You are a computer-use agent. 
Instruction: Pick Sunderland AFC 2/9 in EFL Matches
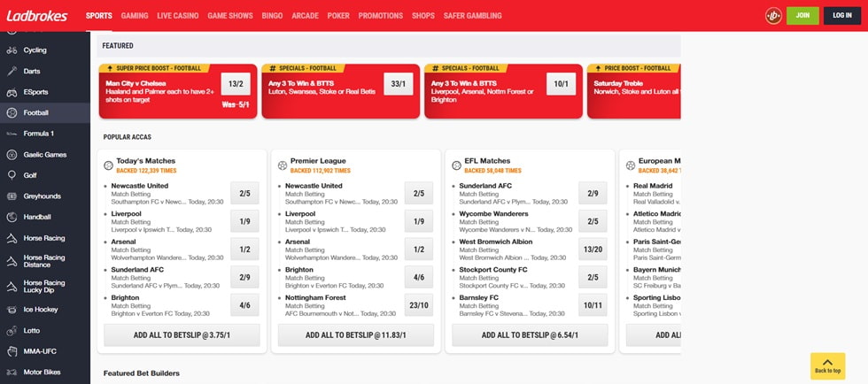tap(593, 193)
